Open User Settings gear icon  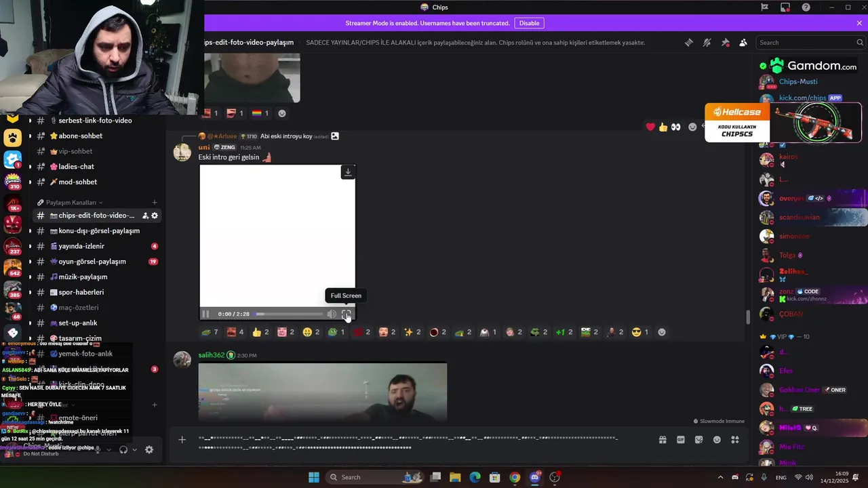click(149, 449)
